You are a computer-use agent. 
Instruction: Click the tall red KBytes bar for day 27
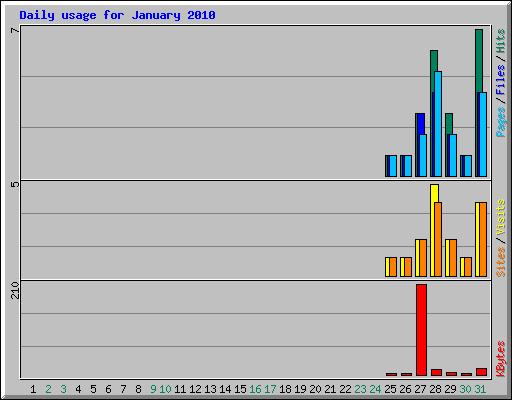pos(421,330)
